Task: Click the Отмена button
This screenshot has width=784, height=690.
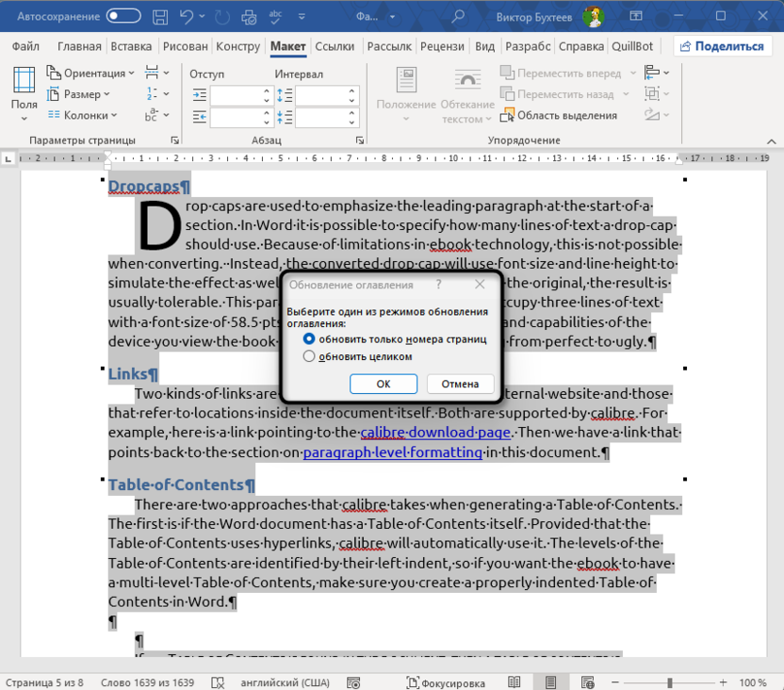Action: (460, 384)
